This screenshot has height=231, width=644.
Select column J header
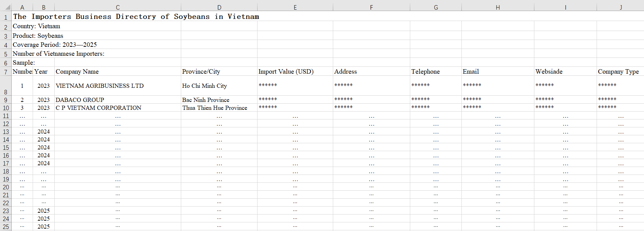coord(621,7)
